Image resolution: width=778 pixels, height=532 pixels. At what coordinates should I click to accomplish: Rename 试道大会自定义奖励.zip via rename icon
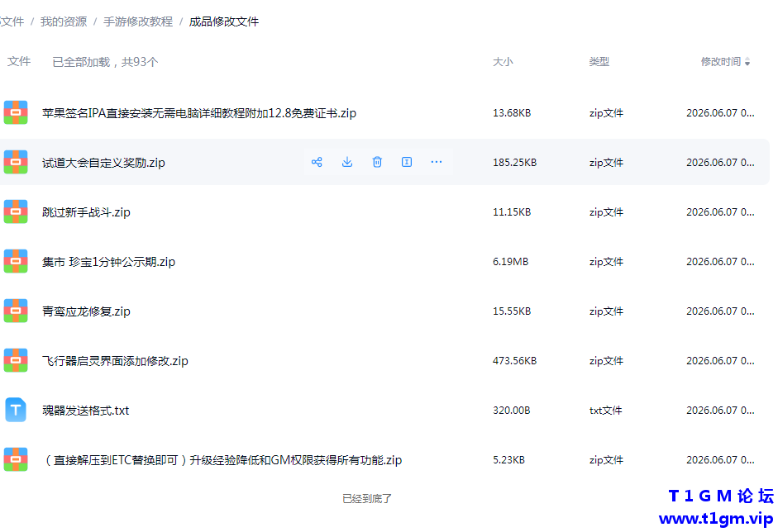(x=407, y=162)
